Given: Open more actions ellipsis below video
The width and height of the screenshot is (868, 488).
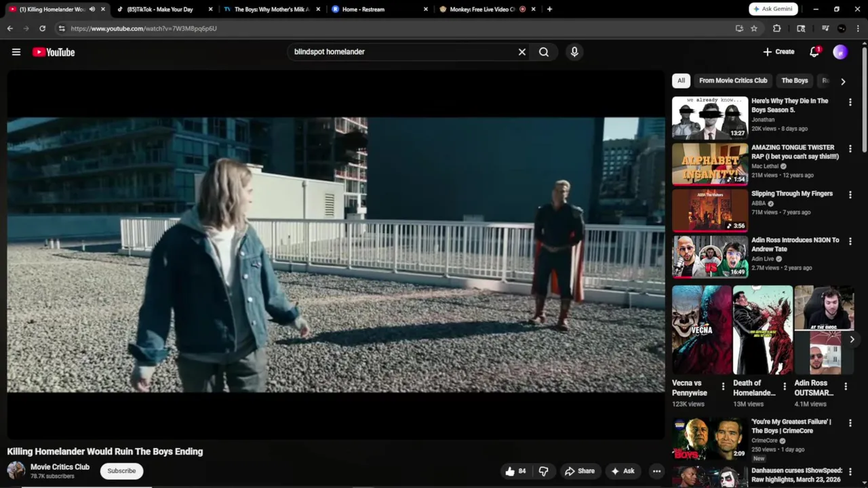Looking at the screenshot, I should pos(656,471).
